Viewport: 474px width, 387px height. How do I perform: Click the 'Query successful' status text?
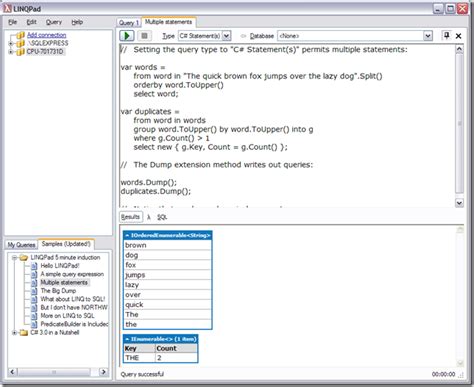142,375
